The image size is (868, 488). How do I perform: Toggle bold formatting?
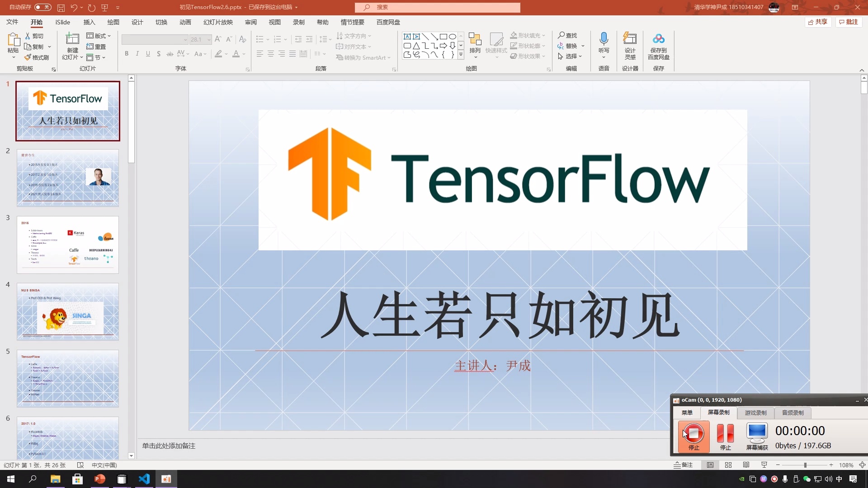(127, 54)
